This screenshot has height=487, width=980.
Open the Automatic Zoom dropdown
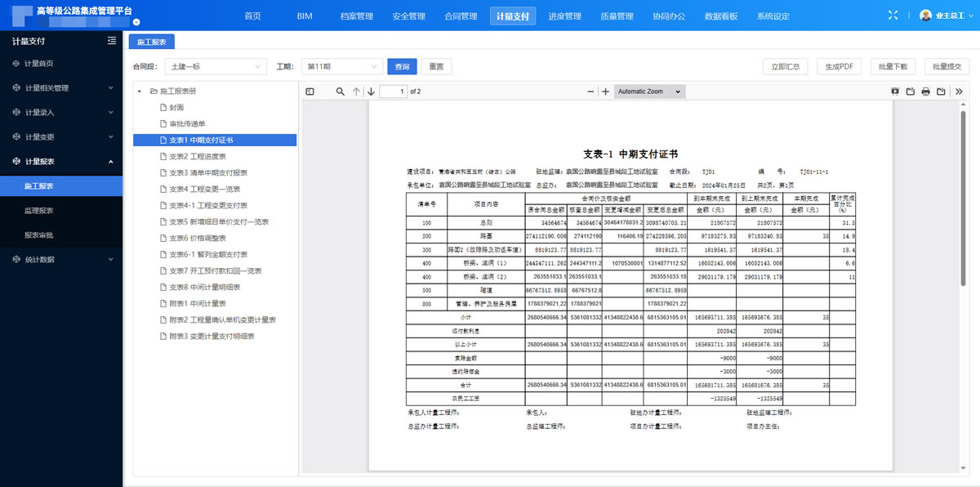click(648, 92)
